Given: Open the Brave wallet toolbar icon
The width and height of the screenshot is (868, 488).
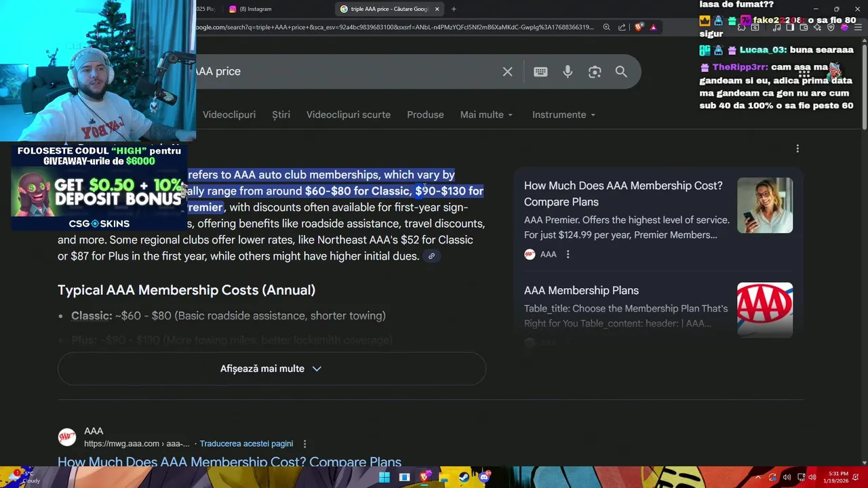Looking at the screenshot, I should point(804,28).
